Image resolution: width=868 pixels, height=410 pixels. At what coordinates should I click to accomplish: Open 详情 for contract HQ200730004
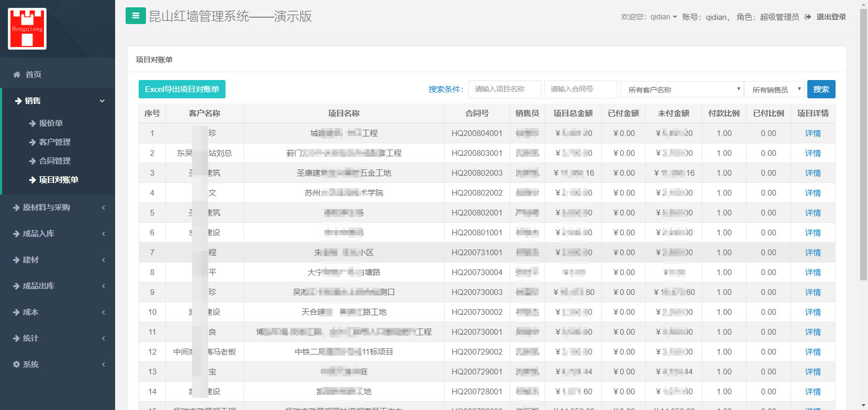click(813, 272)
